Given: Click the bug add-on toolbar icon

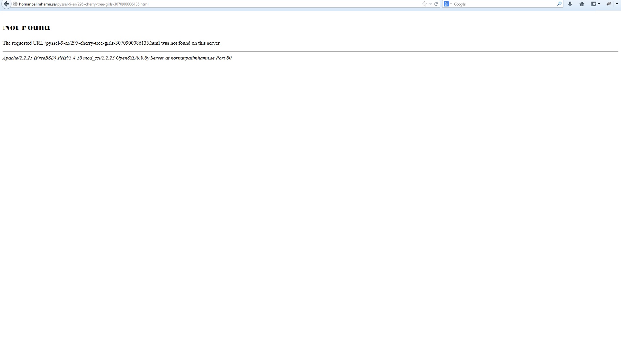Looking at the screenshot, I should coord(609,4).
